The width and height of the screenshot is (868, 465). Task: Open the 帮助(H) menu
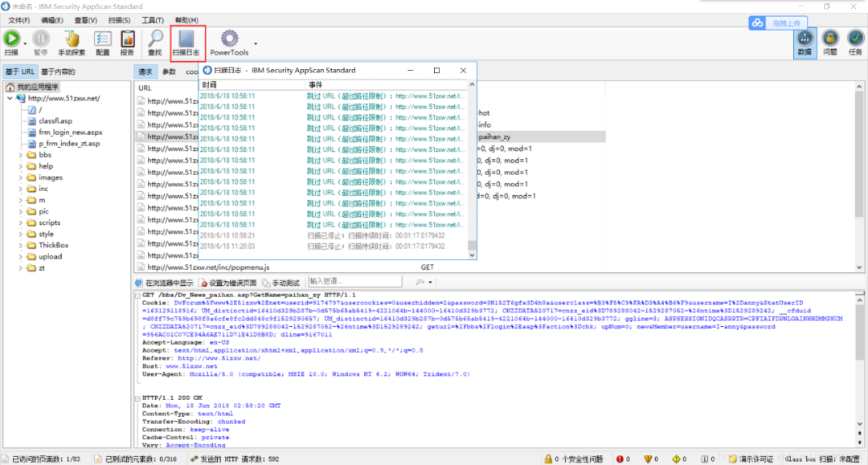click(x=186, y=20)
